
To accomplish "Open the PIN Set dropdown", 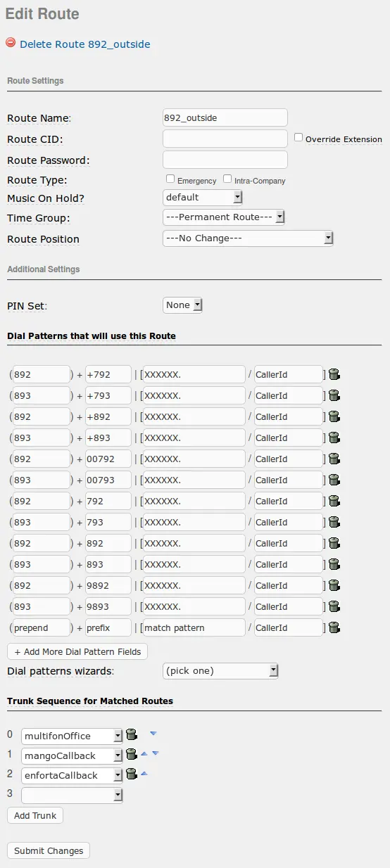I will [x=182, y=305].
